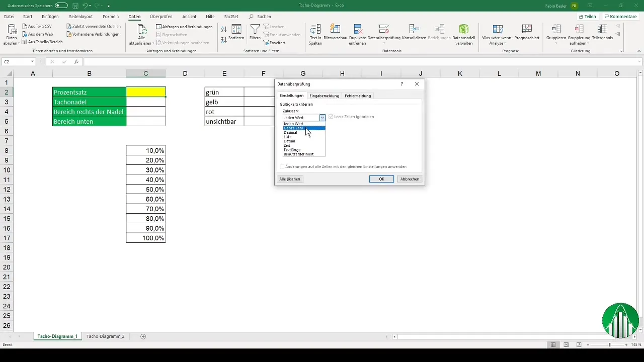Open the Einfügen ribbon tab
The width and height of the screenshot is (644, 362).
pos(50,17)
